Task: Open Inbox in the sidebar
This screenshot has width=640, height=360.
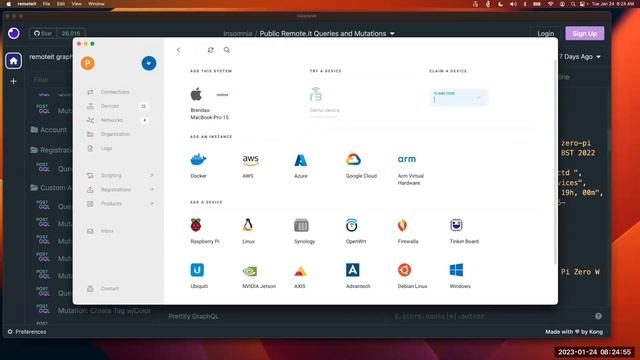Action: (x=107, y=231)
